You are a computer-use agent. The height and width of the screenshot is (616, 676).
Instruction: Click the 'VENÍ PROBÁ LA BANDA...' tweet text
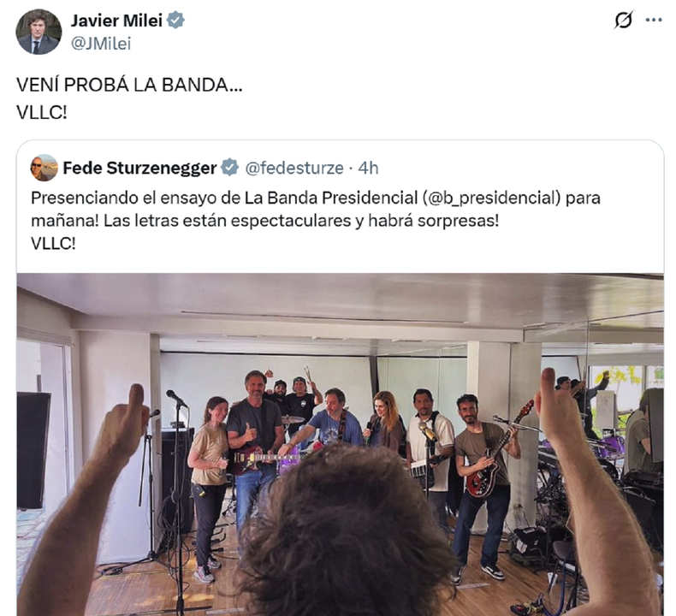click(129, 85)
